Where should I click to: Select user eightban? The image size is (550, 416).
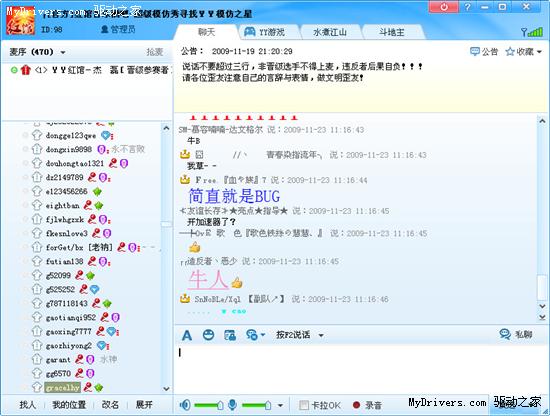click(x=62, y=206)
